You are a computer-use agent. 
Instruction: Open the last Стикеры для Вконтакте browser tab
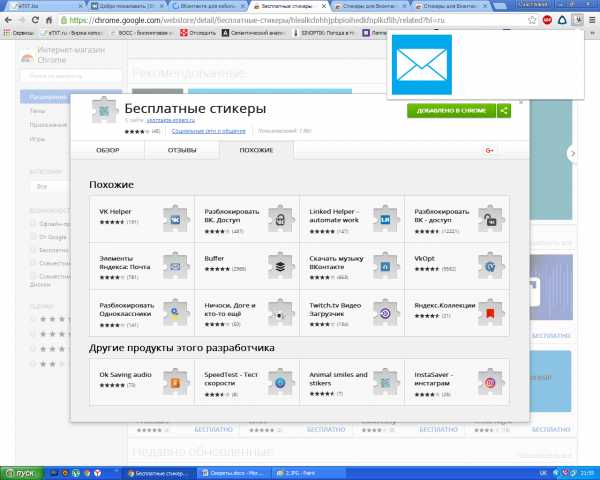[451, 6]
